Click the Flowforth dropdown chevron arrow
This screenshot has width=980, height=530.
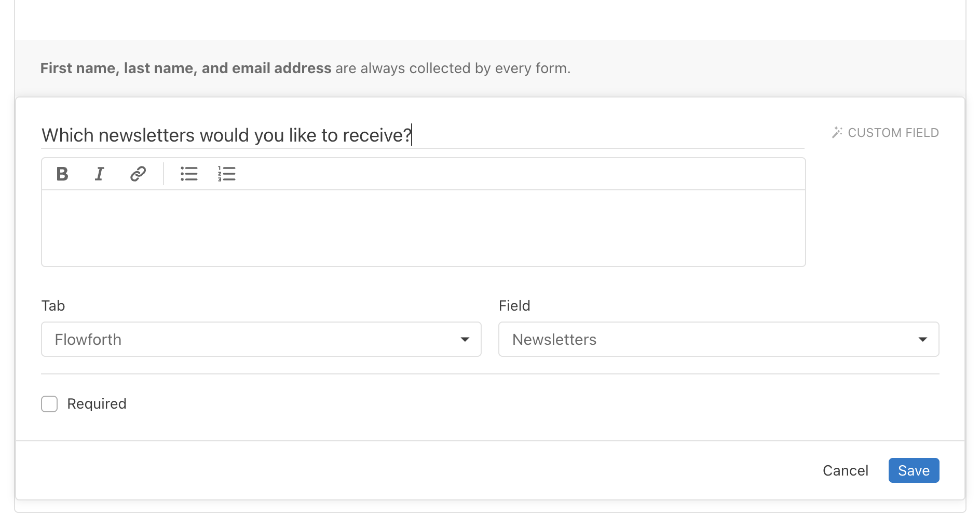coord(465,339)
